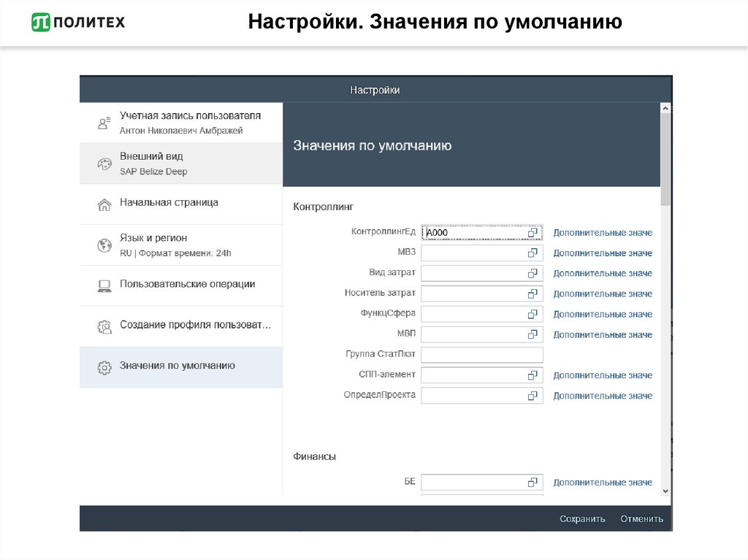Viewport: 748px width, 560px height.
Task: Open value help icon in КонтроллингЕд field
Action: pyautogui.click(x=533, y=233)
